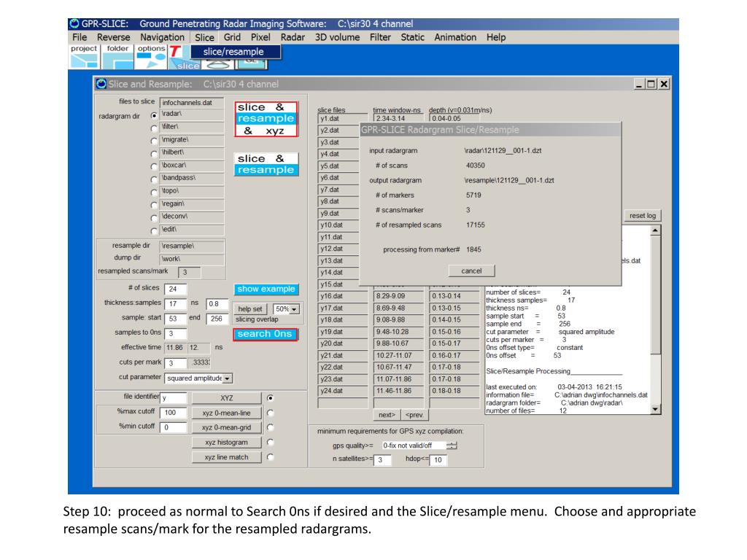Open the Filter menu
Image resolution: width=747 pixels, height=560 pixels.
pos(380,37)
